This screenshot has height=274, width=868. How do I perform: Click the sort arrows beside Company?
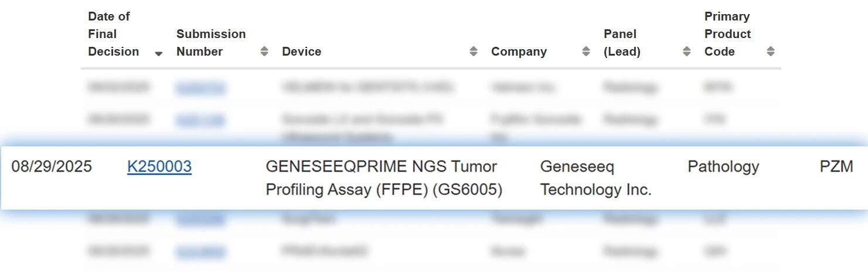pos(586,52)
